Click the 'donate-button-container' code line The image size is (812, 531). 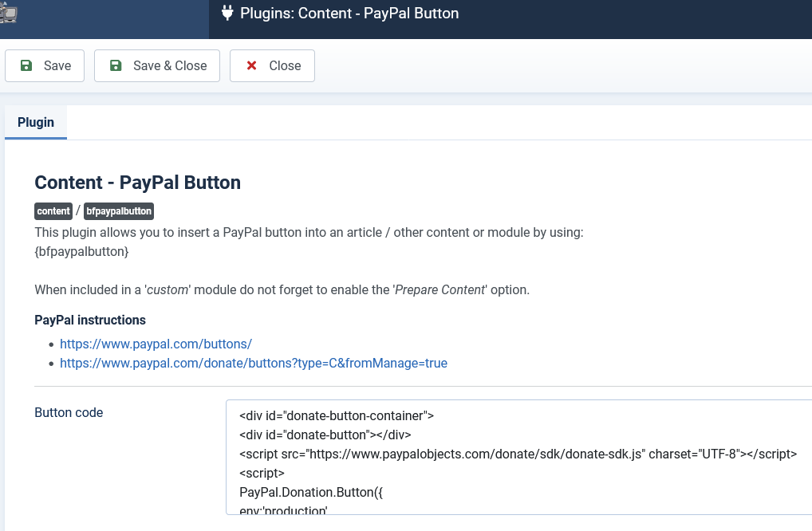tap(337, 415)
